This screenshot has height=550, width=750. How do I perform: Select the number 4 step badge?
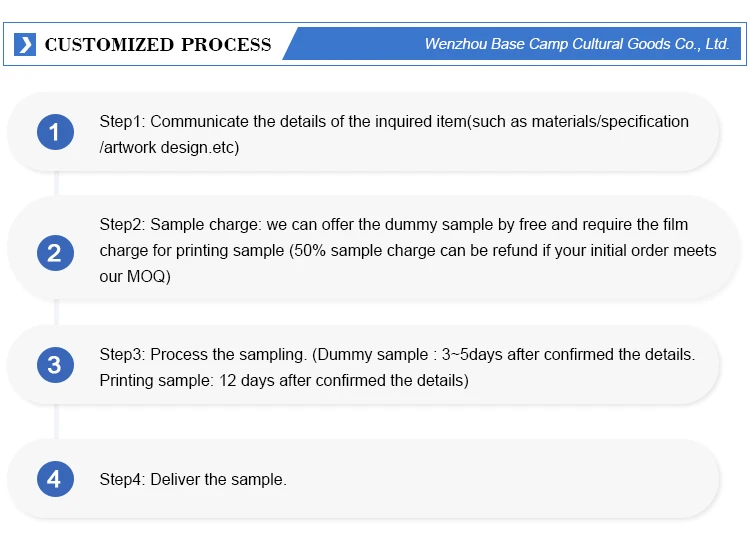pos(55,480)
